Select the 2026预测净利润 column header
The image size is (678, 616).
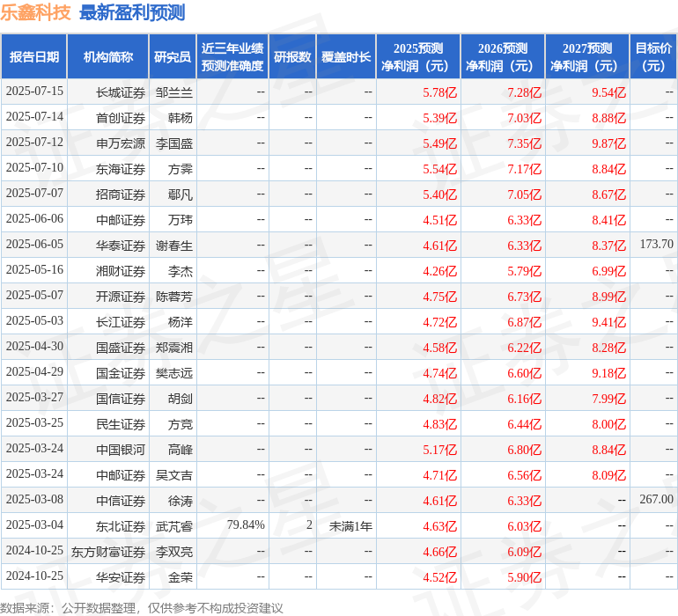(x=503, y=56)
